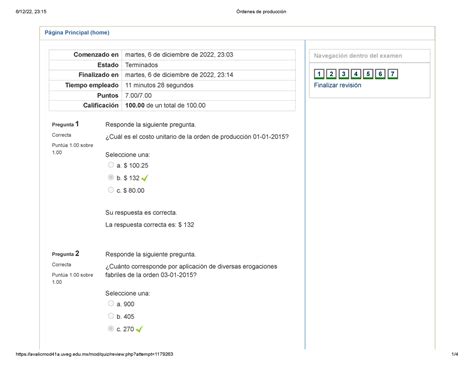474x366 pixels.
Task: Click end date 'martes, 6 de diciembre de 2022, 23:14'
Action: (179, 75)
